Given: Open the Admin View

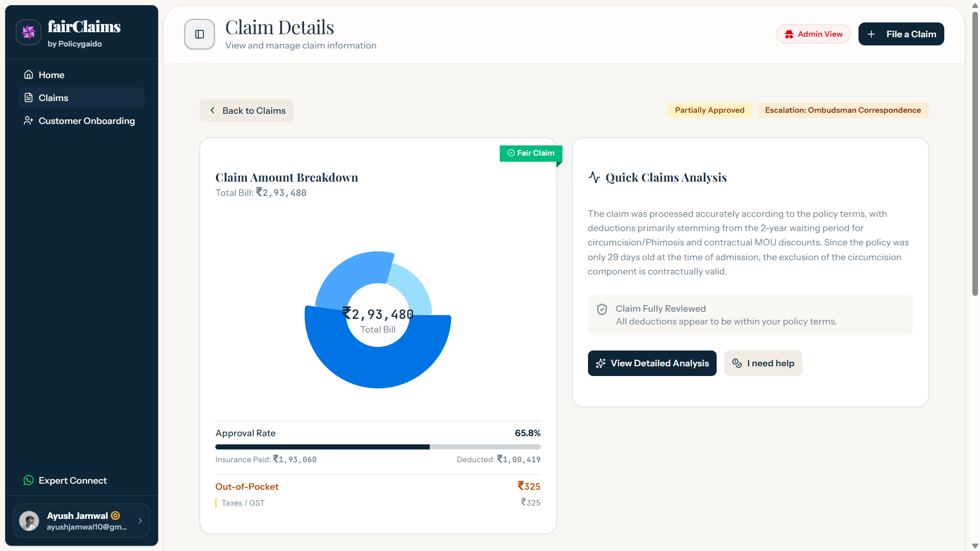Looking at the screenshot, I should 813,34.
